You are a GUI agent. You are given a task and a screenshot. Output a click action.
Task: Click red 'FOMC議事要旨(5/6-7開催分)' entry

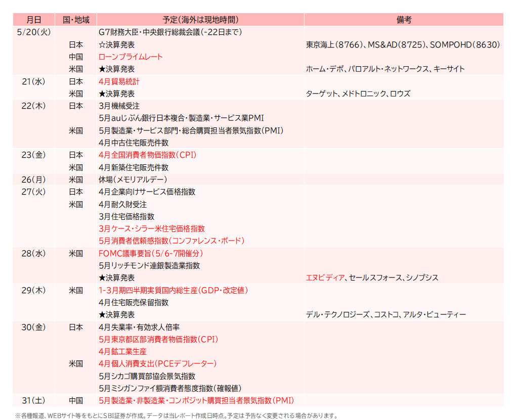click(151, 254)
